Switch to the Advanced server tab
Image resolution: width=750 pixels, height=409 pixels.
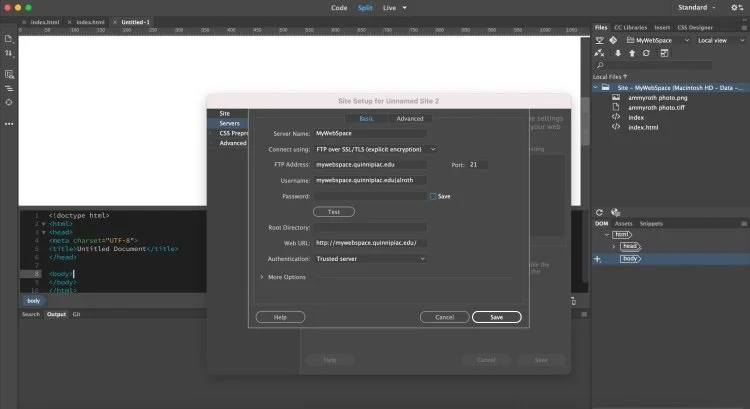tap(410, 119)
